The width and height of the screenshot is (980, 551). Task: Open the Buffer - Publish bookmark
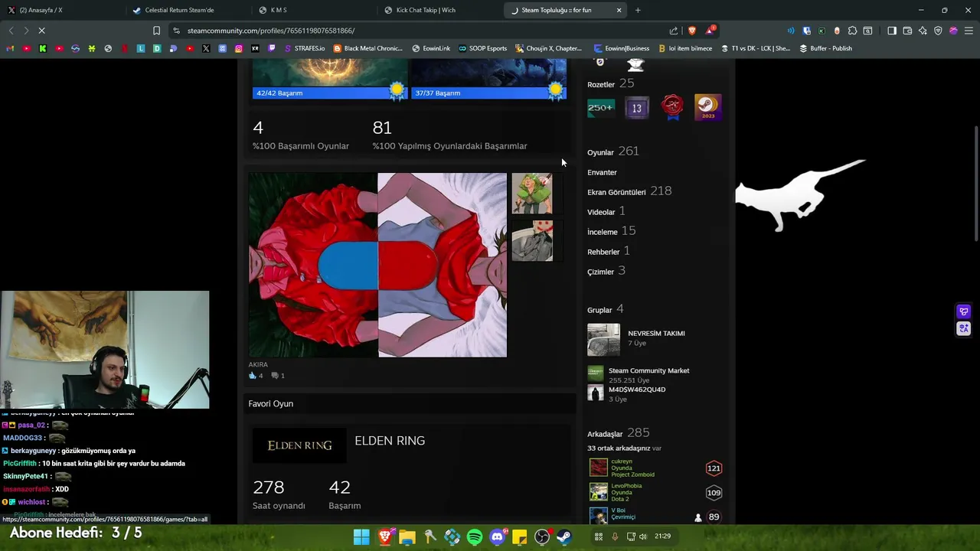point(825,48)
